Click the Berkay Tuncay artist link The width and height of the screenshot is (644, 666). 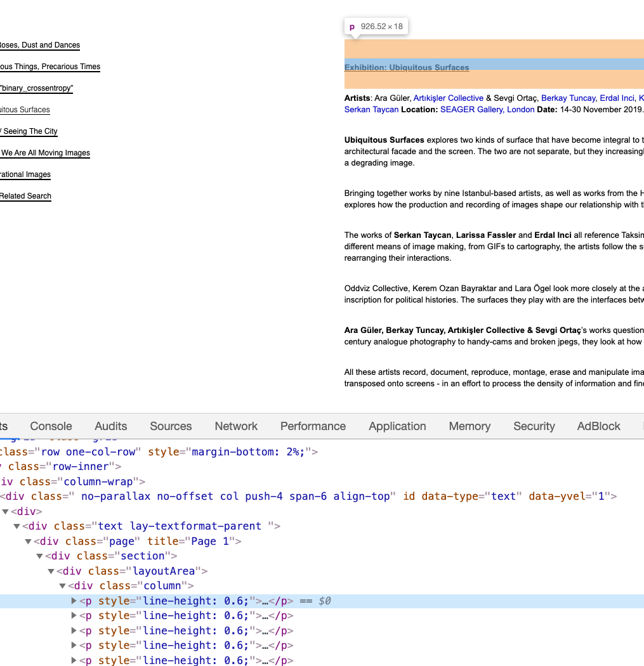click(x=568, y=98)
